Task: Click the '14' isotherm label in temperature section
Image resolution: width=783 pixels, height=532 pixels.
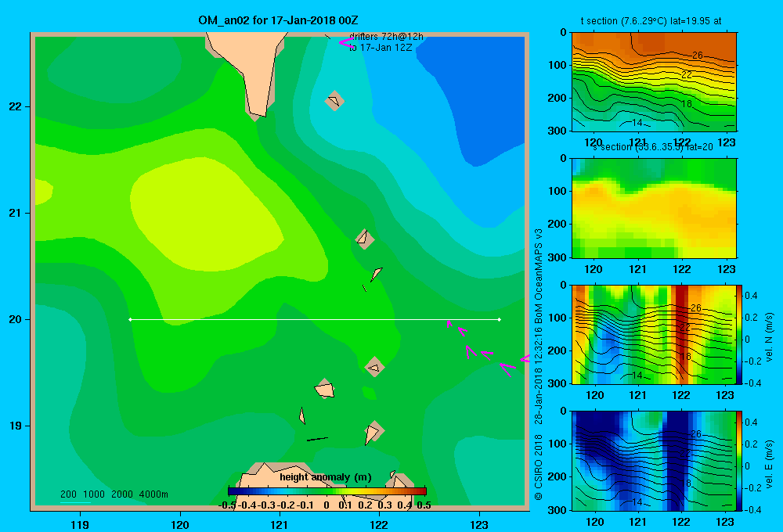Action: pos(637,122)
